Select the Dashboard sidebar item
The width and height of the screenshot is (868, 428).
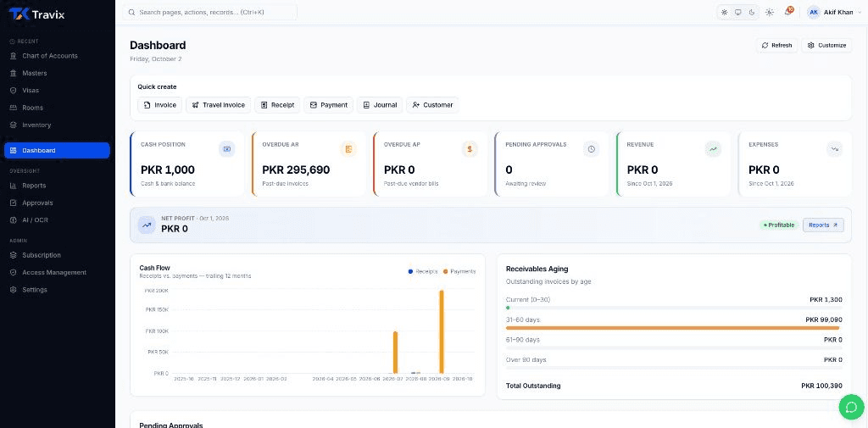click(x=57, y=151)
